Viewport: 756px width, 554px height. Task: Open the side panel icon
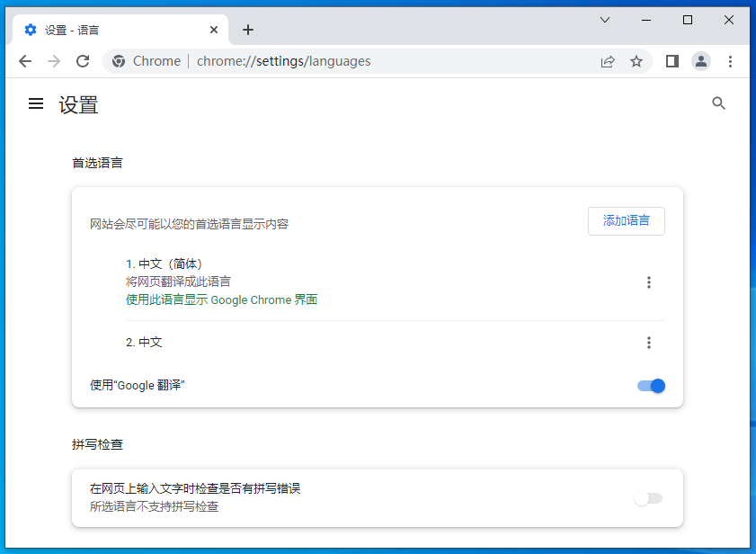(672, 61)
